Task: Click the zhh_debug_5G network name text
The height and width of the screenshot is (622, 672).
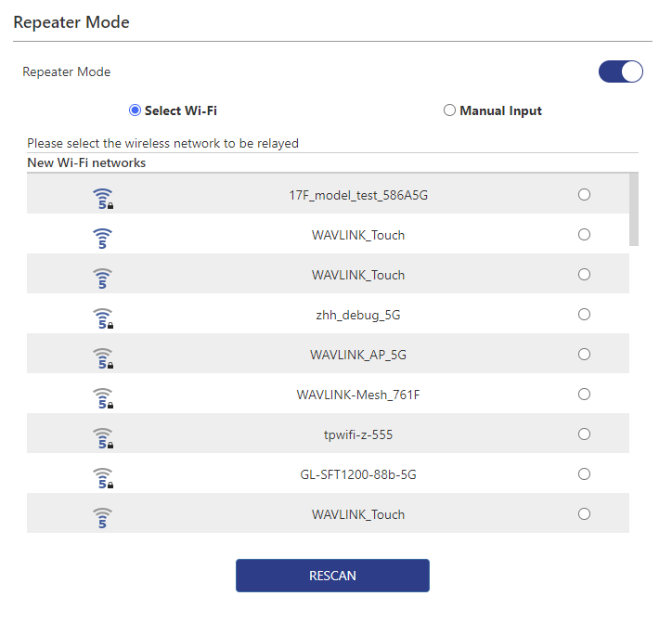Action: [358, 315]
